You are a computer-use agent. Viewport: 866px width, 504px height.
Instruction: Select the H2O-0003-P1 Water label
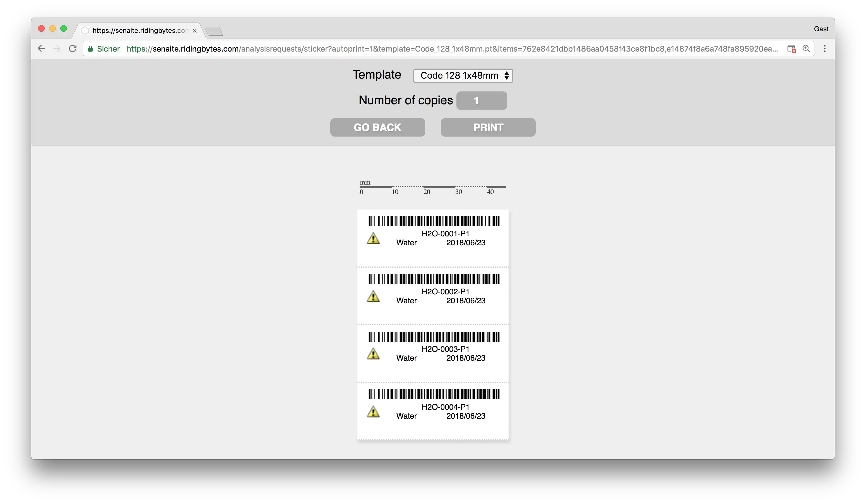[433, 351]
